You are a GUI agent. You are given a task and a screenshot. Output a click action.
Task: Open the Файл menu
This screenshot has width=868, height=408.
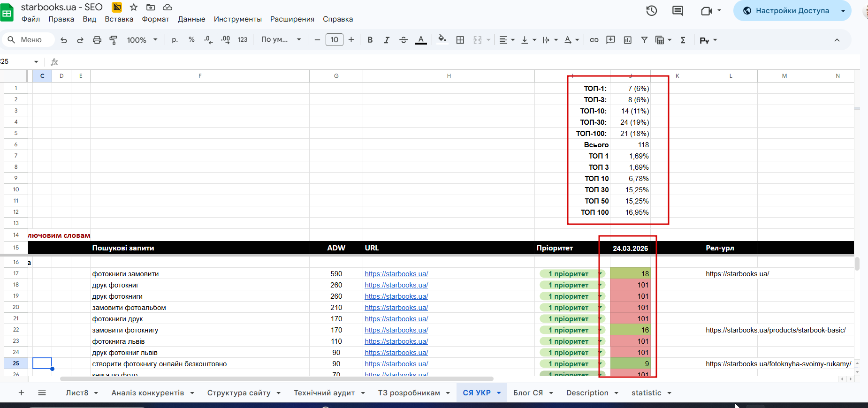click(30, 19)
